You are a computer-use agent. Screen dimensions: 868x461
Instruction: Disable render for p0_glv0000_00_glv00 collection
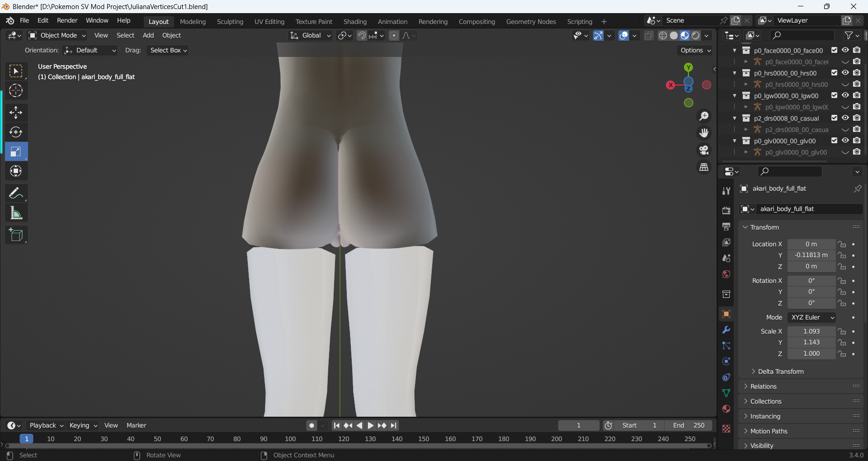pos(857,141)
